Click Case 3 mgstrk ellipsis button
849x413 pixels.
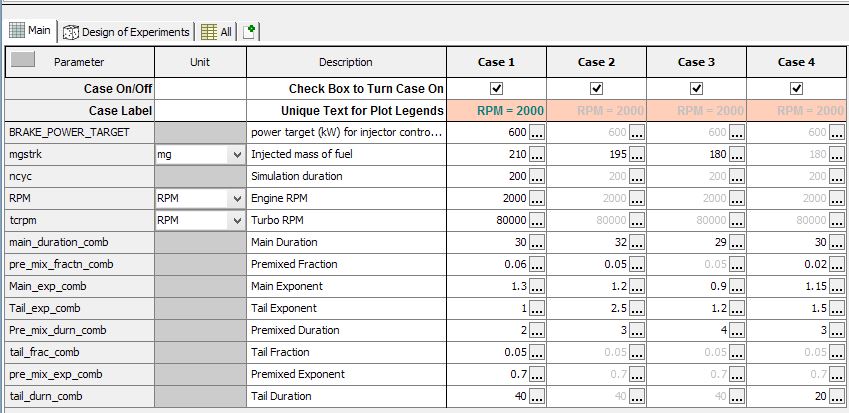[x=736, y=155]
